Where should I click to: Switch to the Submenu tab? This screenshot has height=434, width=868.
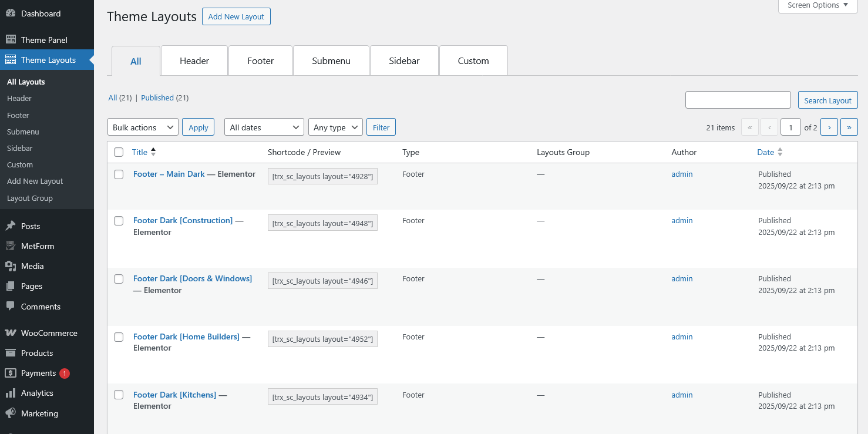click(331, 61)
